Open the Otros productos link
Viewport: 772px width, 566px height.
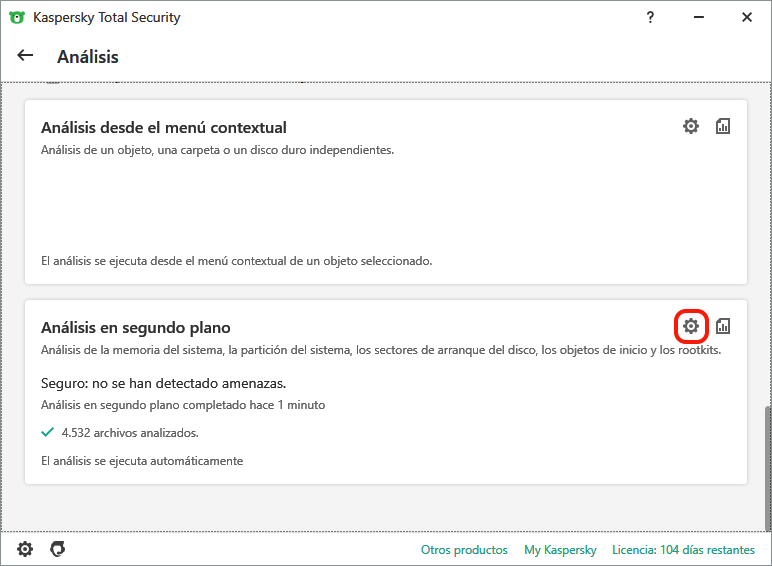coord(464,550)
